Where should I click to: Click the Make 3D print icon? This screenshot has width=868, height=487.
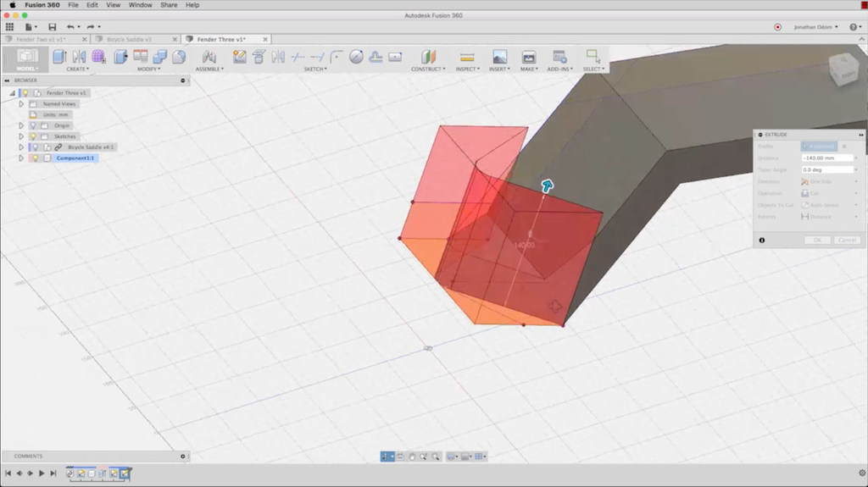529,57
